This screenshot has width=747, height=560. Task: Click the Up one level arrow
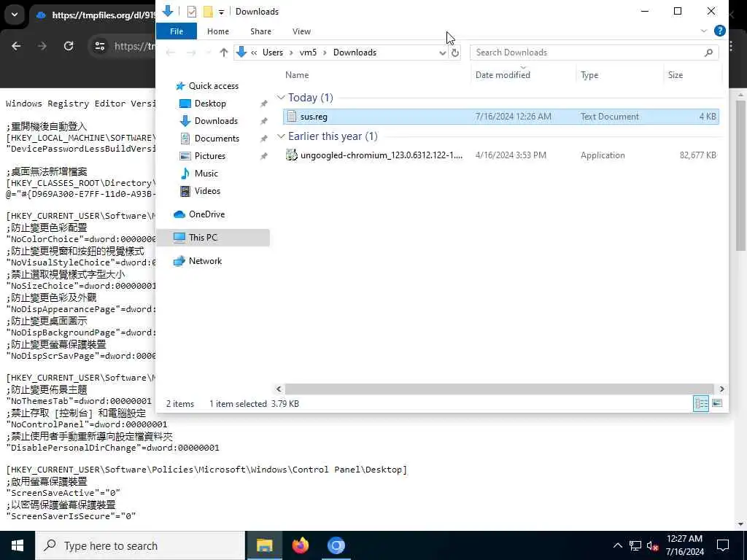pos(223,52)
